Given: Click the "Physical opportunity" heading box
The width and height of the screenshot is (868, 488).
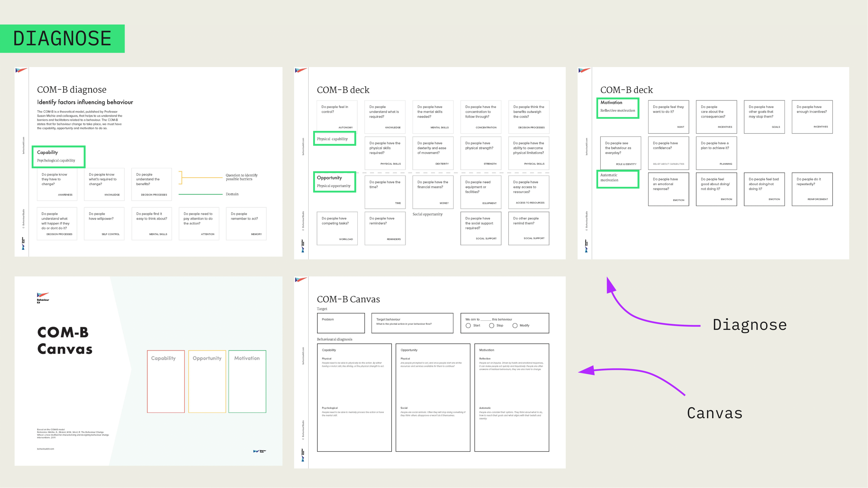Looking at the screenshot, I should [335, 182].
